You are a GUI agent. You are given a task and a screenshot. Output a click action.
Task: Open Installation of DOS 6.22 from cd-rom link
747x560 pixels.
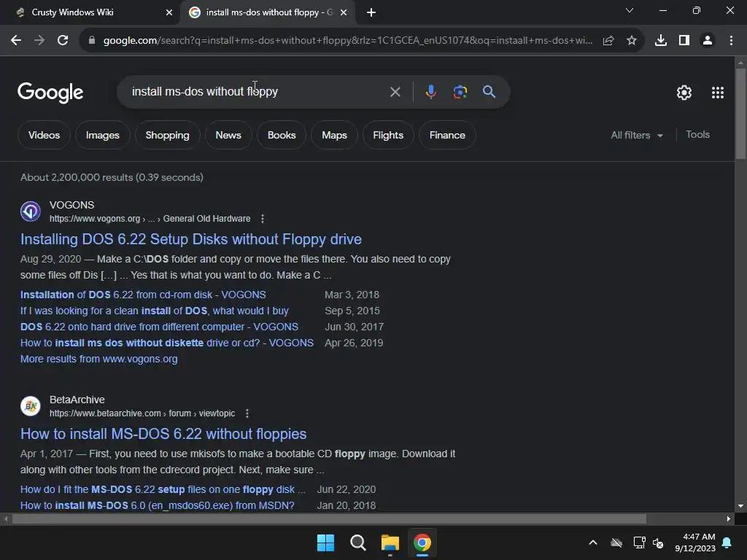point(143,295)
